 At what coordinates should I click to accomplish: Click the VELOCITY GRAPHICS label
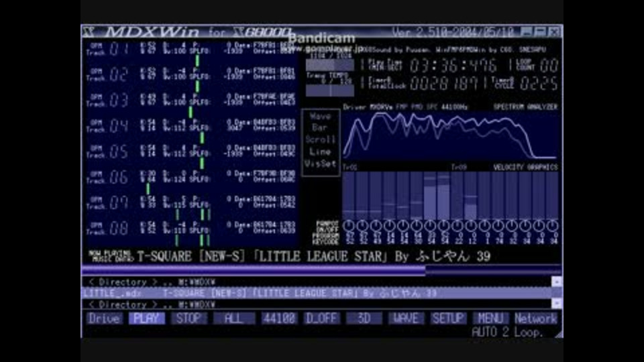coord(525,168)
